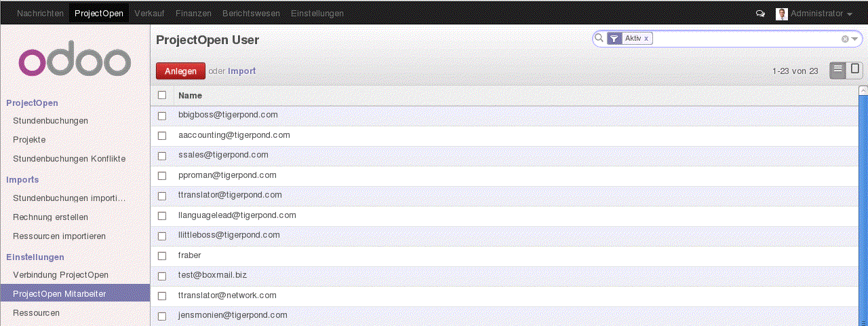Open Einstellungen top menu
The width and height of the screenshot is (868, 326).
317,14
